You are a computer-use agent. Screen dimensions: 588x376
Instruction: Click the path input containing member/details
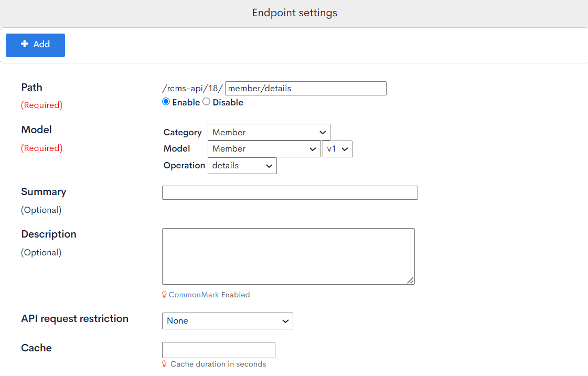coord(305,88)
